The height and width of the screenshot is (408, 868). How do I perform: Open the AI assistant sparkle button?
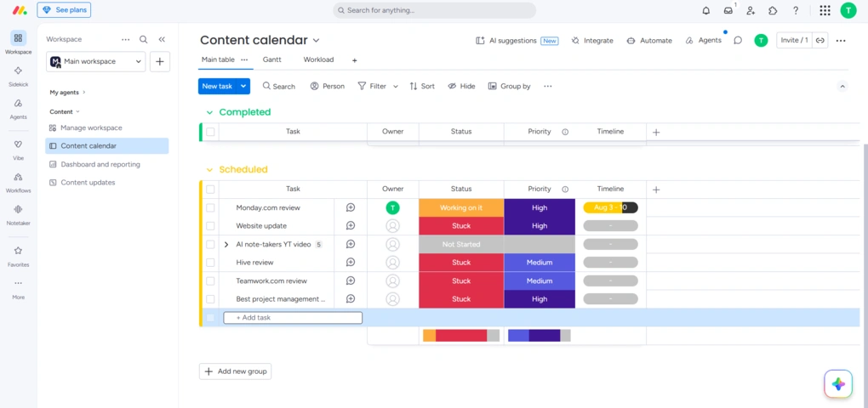click(x=838, y=384)
